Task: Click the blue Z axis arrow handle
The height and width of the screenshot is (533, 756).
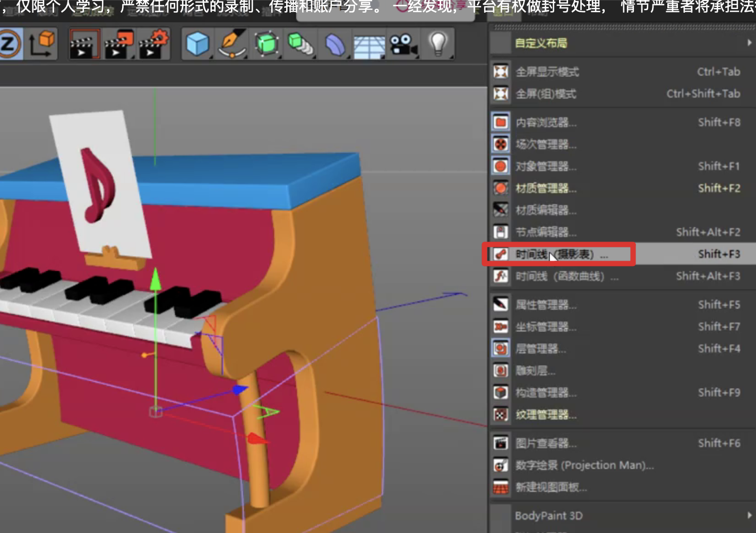Action: tap(240, 391)
